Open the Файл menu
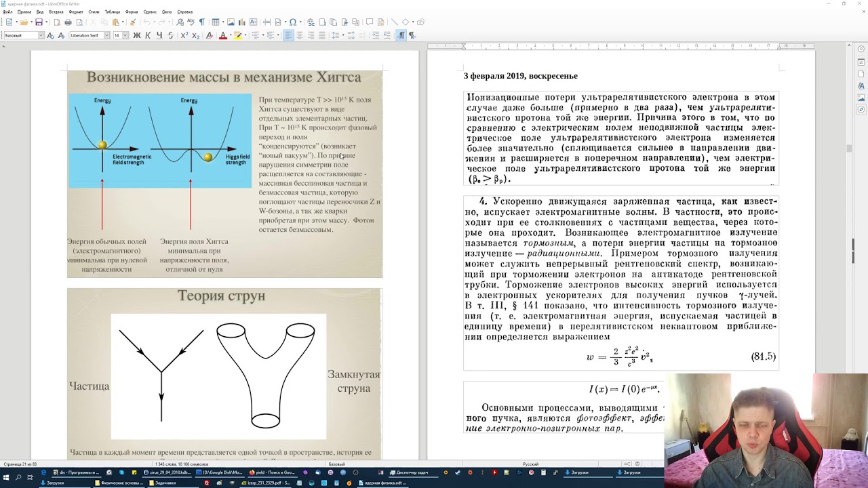The height and width of the screenshot is (488, 868). coord(7,12)
